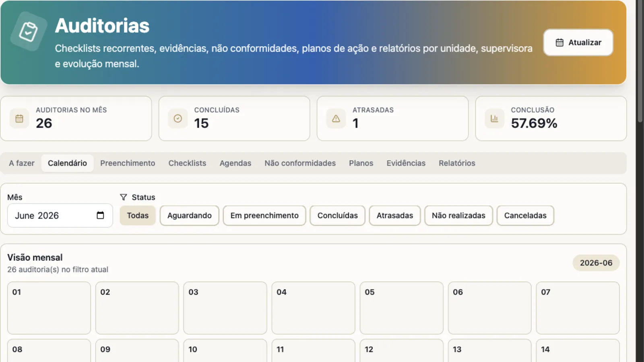The height and width of the screenshot is (362, 644).
Task: Open the month picker calendar icon
Action: [100, 215]
